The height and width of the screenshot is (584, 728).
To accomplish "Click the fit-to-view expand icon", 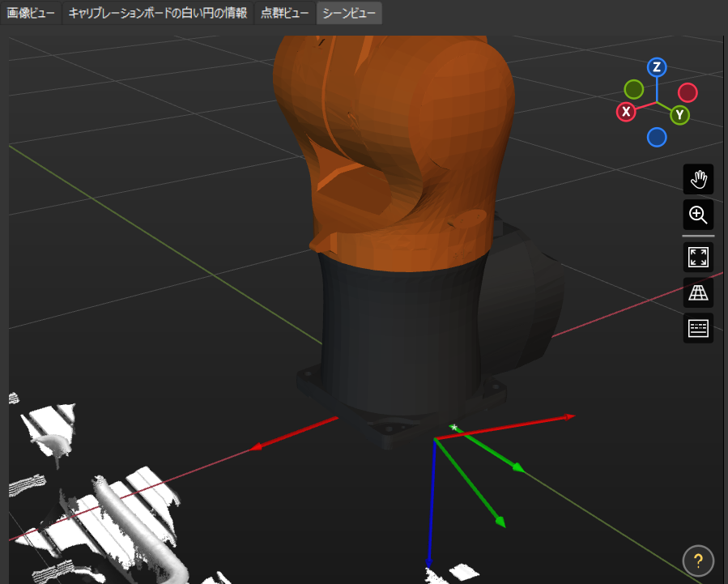I will [698, 258].
